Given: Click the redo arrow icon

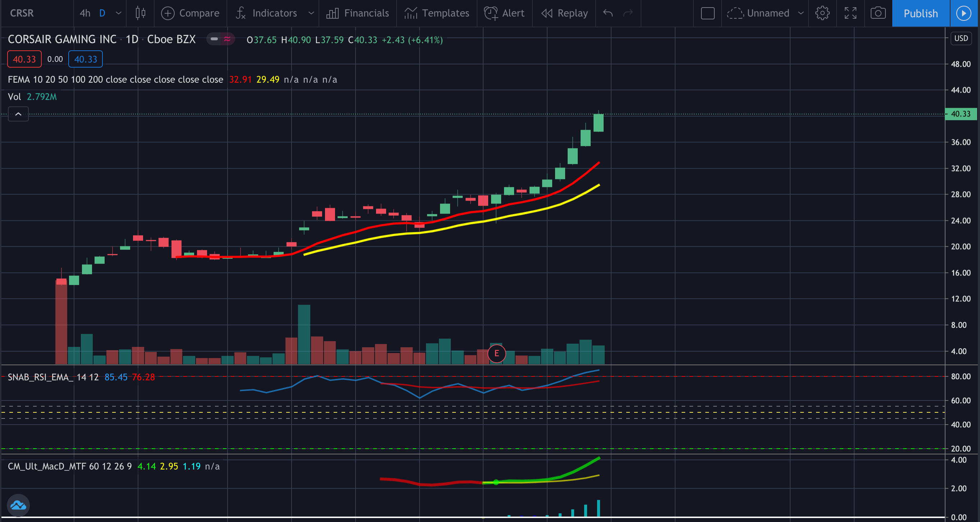Looking at the screenshot, I should [x=628, y=13].
